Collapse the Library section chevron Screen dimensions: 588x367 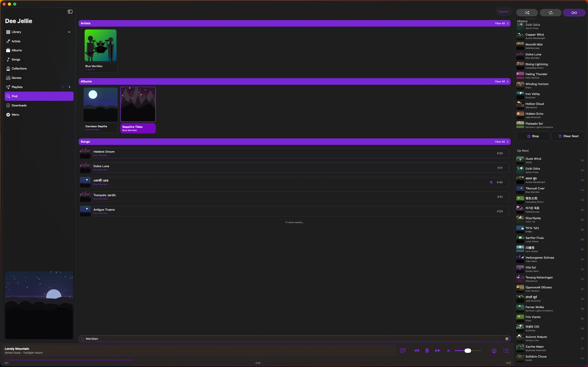[x=69, y=32]
